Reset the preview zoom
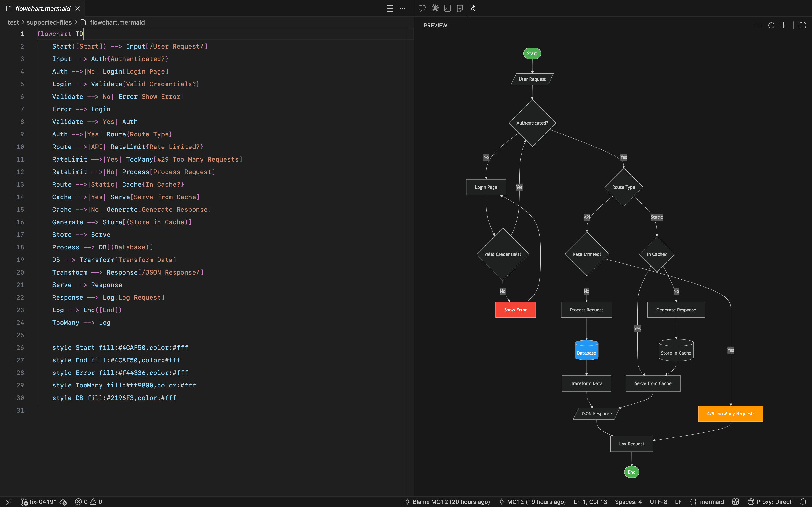The height and width of the screenshot is (507, 812). (771, 26)
